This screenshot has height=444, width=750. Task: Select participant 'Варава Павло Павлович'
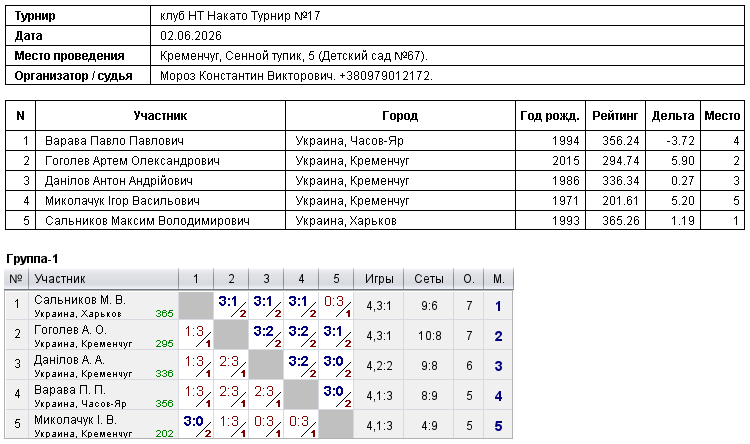pyautogui.click(x=114, y=141)
